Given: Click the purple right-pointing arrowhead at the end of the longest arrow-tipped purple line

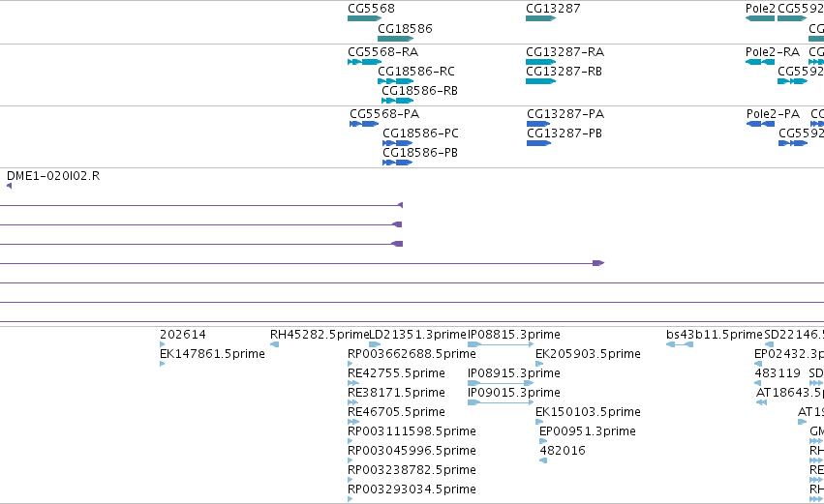Looking at the screenshot, I should coord(598,263).
